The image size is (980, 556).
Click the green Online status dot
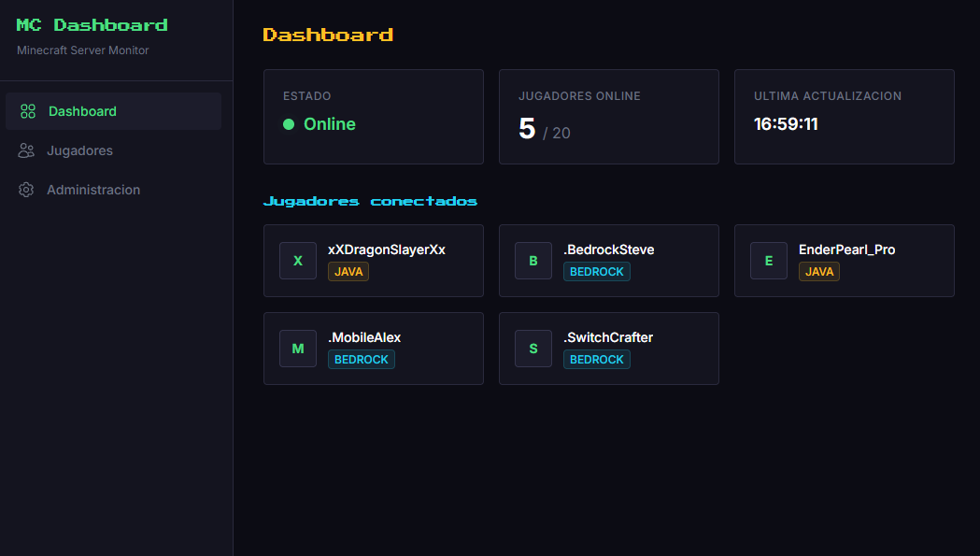(x=289, y=124)
